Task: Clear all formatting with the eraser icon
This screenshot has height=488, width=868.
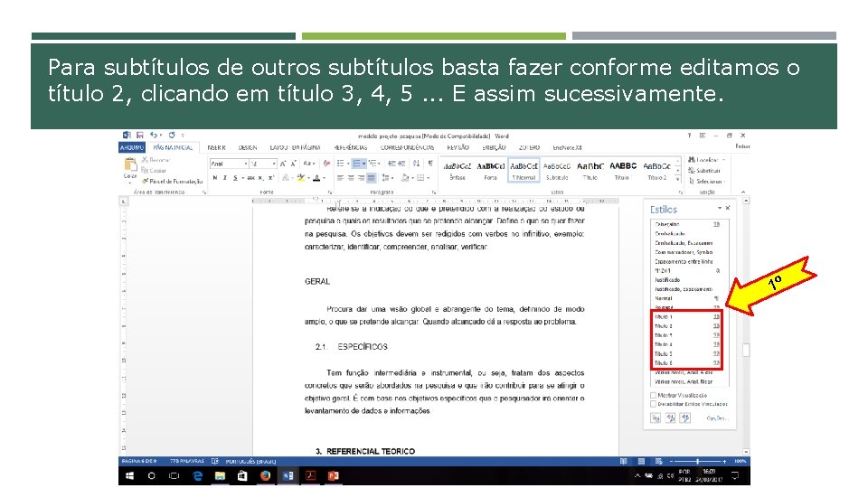Action: pyautogui.click(x=326, y=164)
